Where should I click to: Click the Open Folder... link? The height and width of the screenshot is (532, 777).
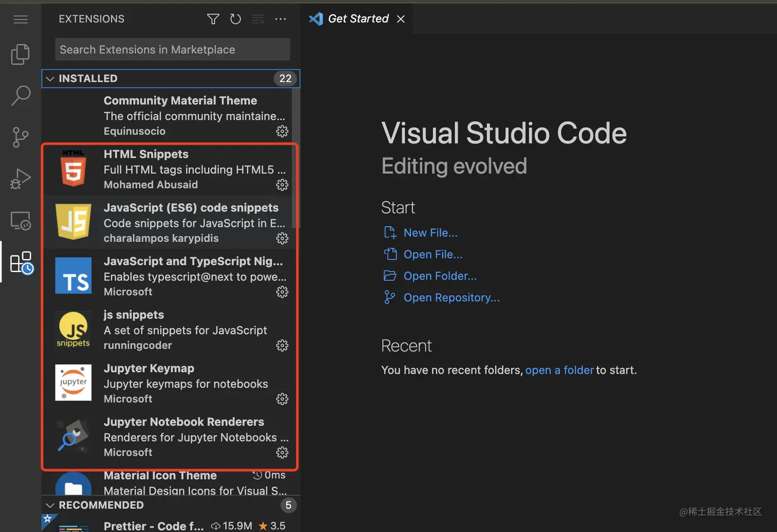440,276
